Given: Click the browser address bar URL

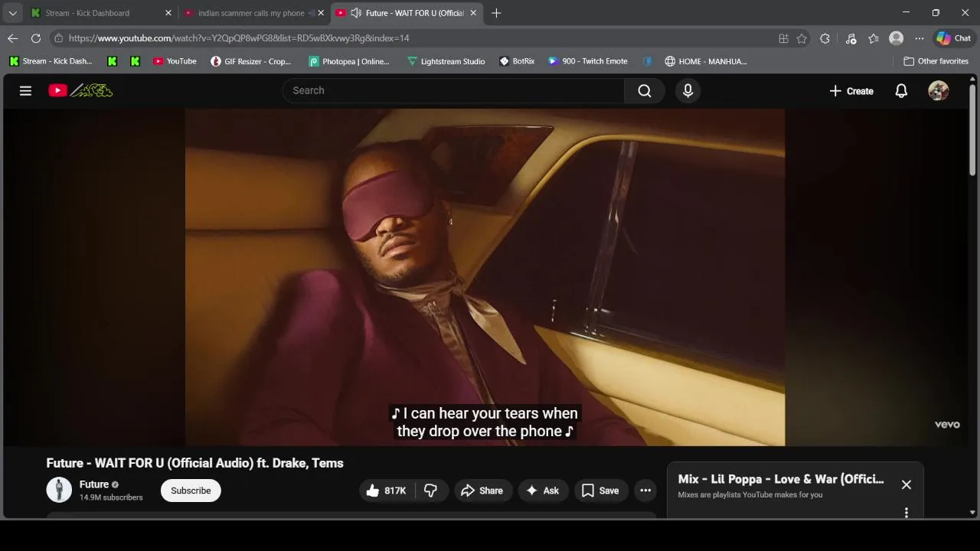Looking at the screenshot, I should coord(239,38).
